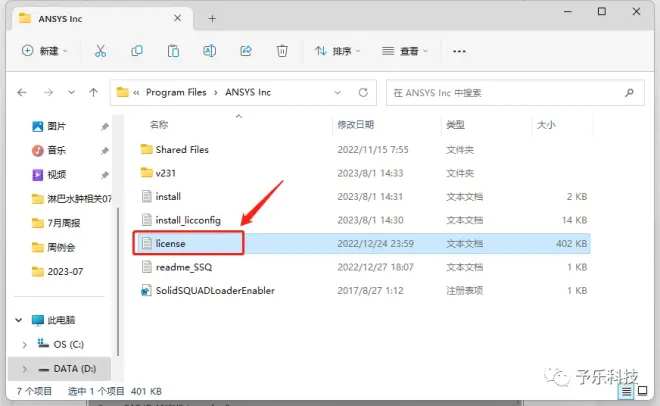This screenshot has height=406, width=660.
Task: Switch to details view icon in status bar
Action: 626,392
